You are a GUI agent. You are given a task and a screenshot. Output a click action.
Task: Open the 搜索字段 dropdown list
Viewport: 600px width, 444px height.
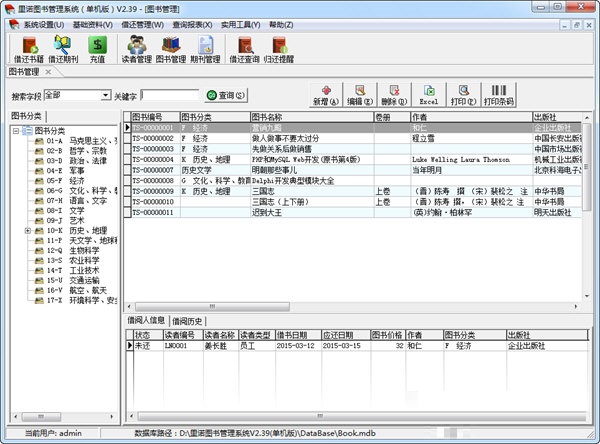click(x=106, y=96)
